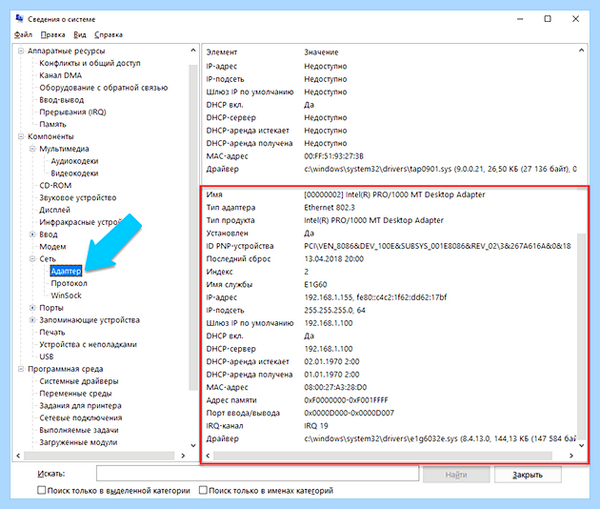The image size is (600, 509).
Task: Click the Элемент column header
Action: click(x=222, y=52)
